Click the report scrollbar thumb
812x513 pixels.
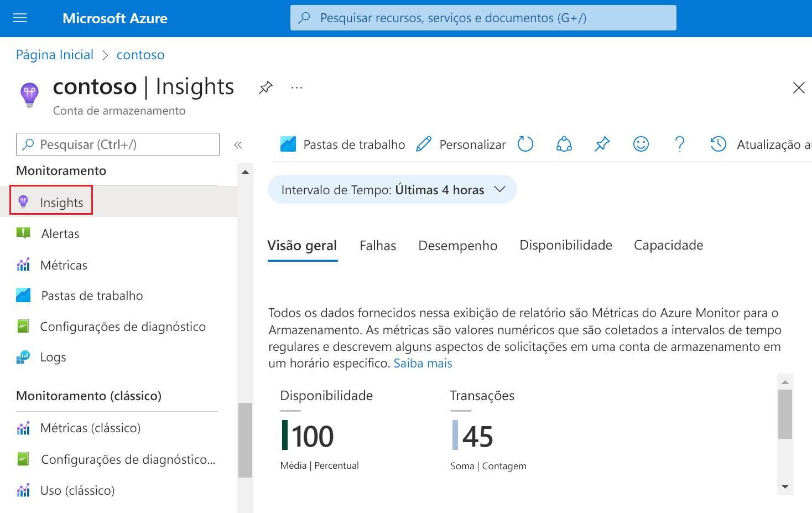coord(785,414)
